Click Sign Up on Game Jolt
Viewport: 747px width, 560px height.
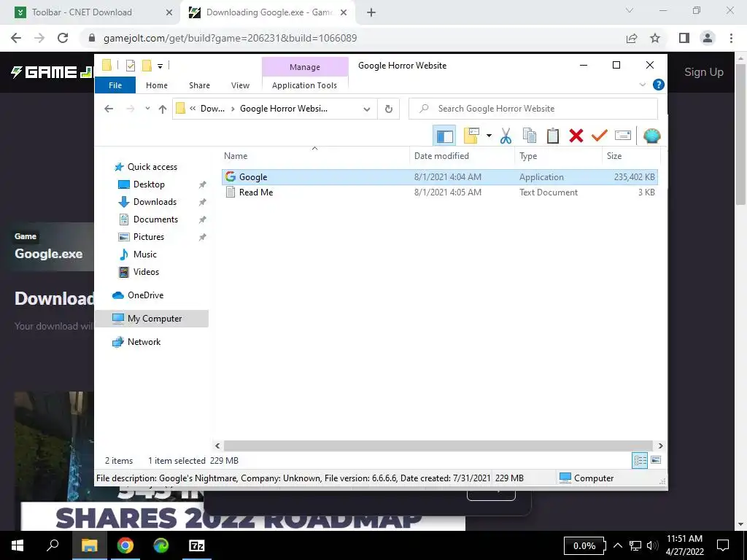[x=704, y=72]
